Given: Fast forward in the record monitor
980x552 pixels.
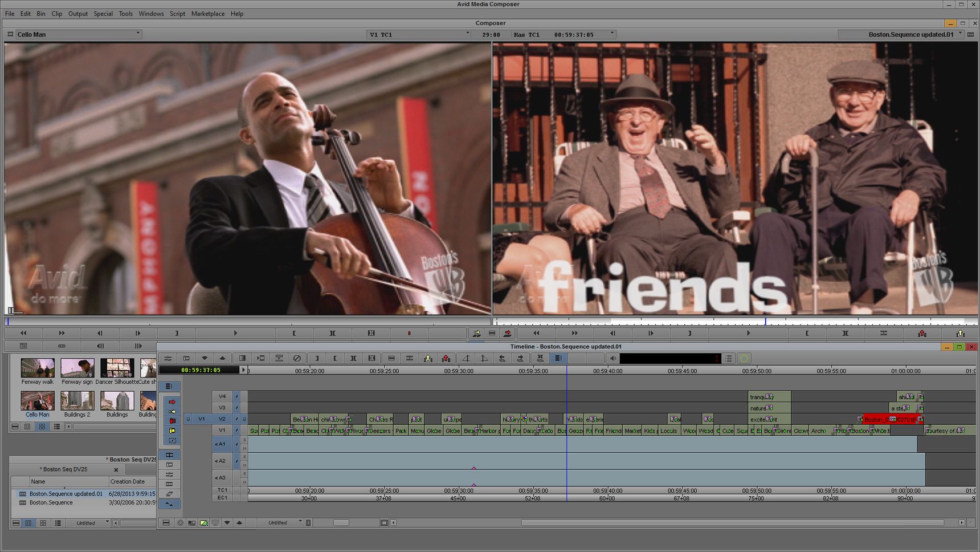Looking at the screenshot, I should (x=574, y=333).
